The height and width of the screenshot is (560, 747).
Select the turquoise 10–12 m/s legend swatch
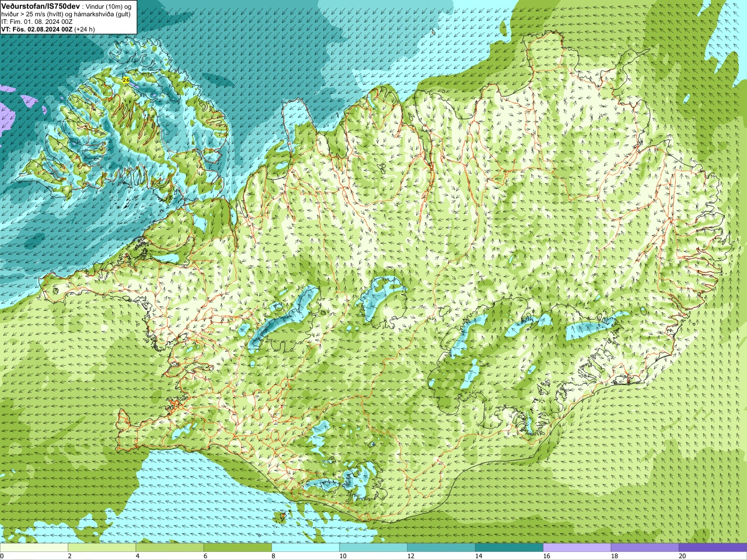point(373,548)
